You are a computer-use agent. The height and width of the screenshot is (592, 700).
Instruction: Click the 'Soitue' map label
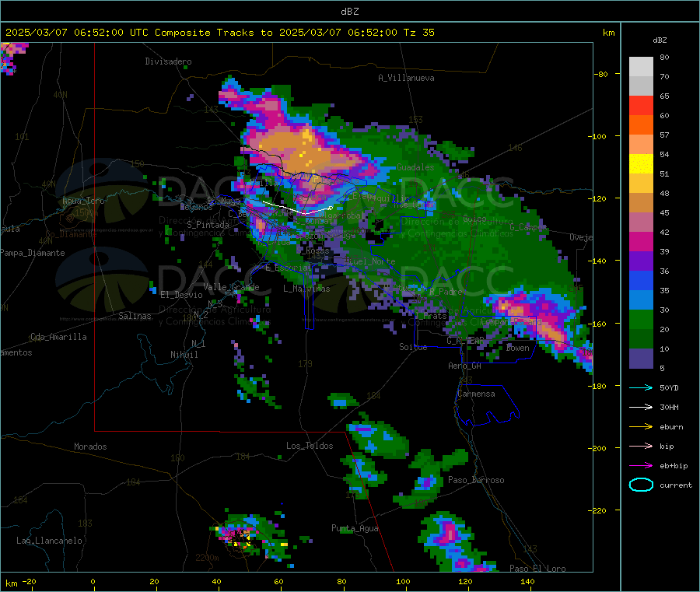click(413, 347)
